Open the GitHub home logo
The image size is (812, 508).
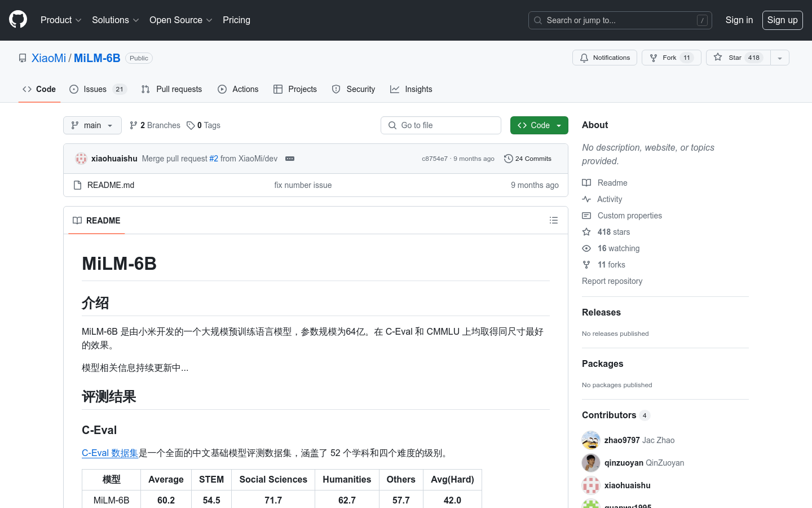[x=18, y=20]
